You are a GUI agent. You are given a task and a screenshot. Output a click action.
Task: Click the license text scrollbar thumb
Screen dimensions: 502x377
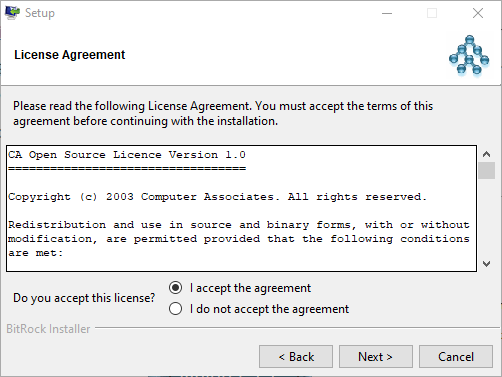click(x=486, y=171)
